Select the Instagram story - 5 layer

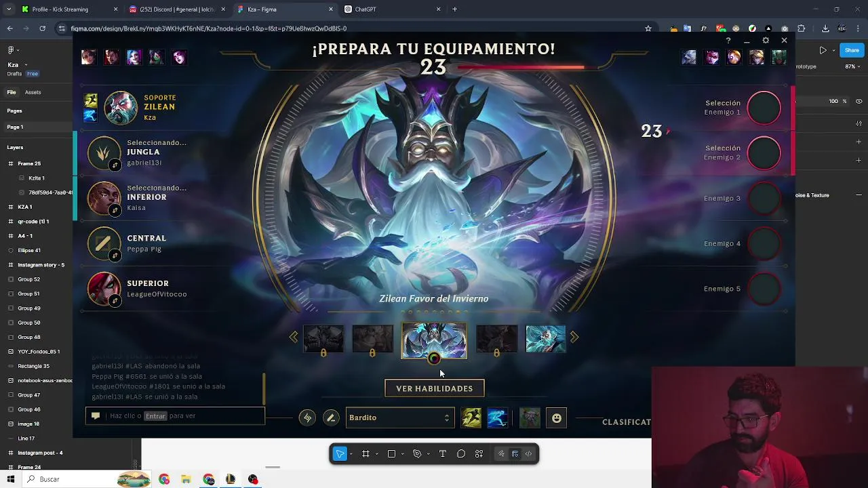tap(41, 264)
